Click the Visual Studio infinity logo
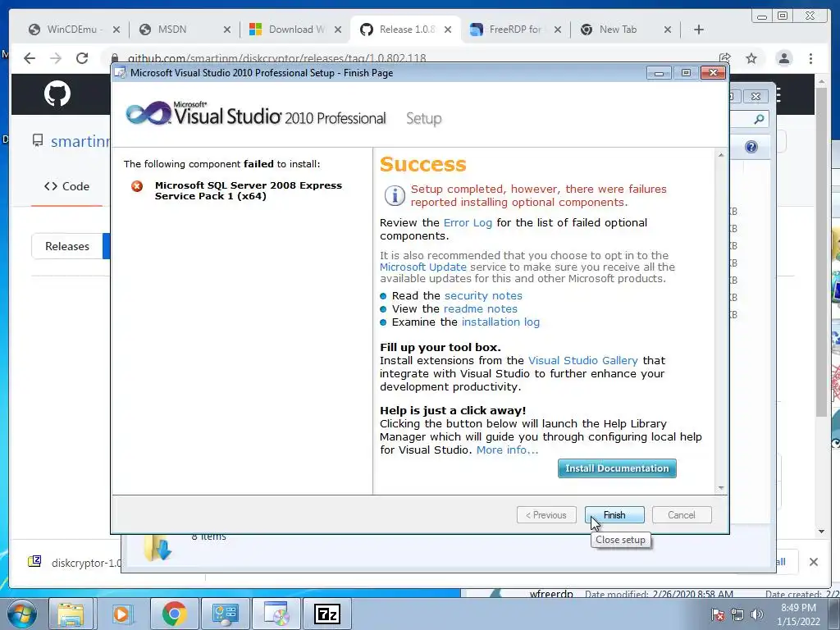This screenshot has width=840, height=630. pos(148,113)
